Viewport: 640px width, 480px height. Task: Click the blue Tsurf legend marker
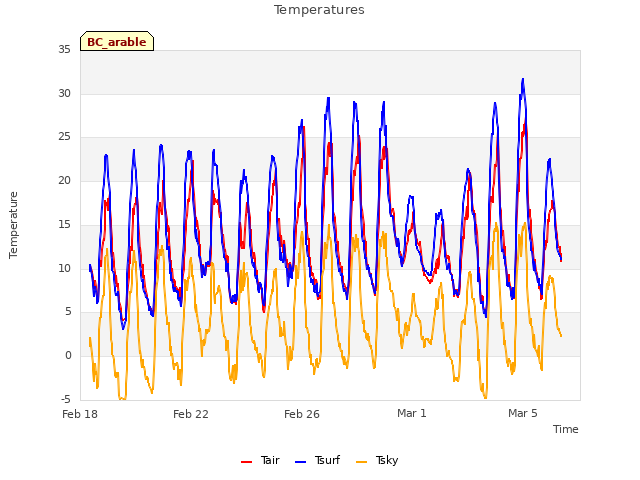coord(300,462)
